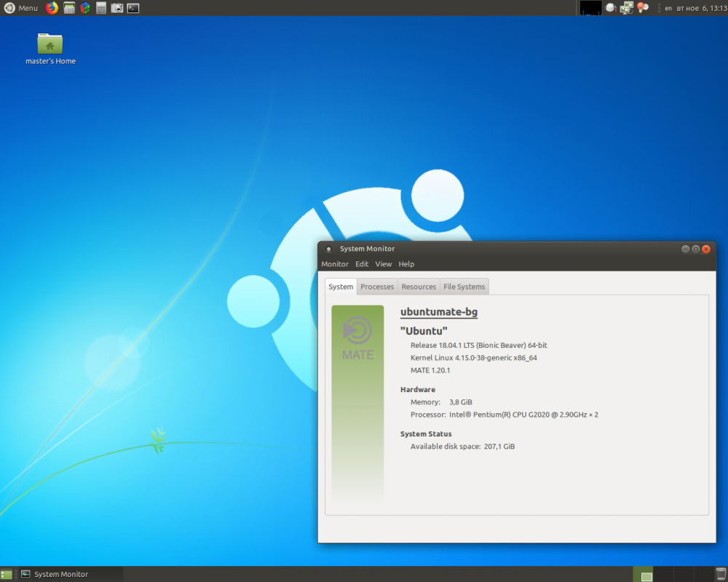Click the ubuntumate-bg hostname text
The height and width of the screenshot is (582, 728).
(439, 312)
